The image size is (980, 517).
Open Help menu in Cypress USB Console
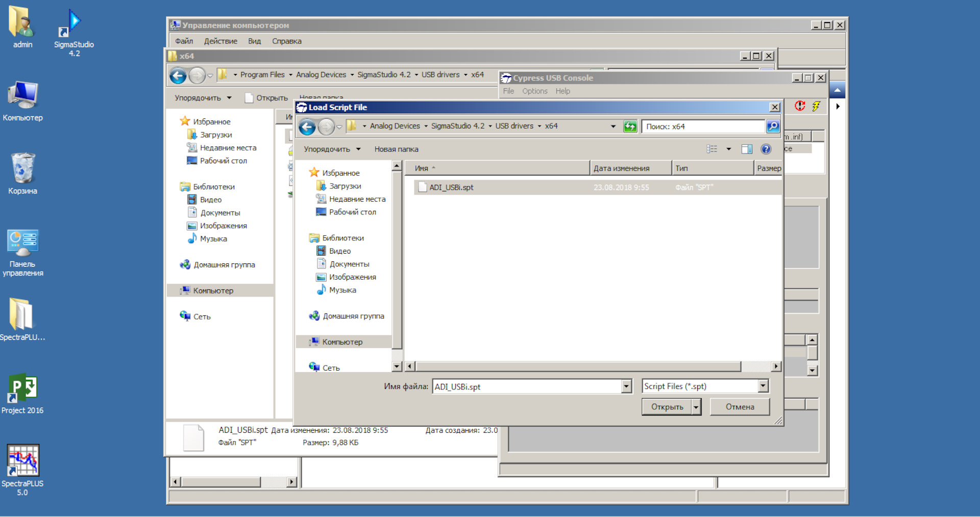[562, 91]
